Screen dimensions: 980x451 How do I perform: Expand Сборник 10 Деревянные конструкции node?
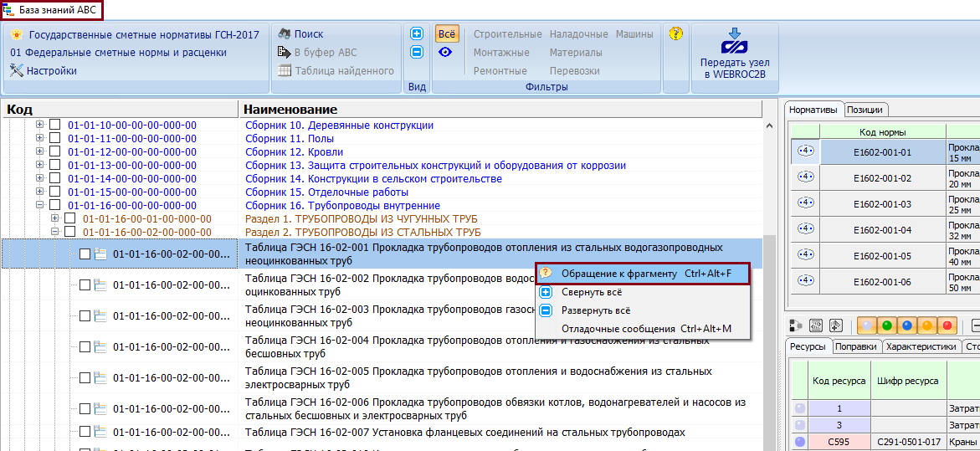[x=40, y=125]
